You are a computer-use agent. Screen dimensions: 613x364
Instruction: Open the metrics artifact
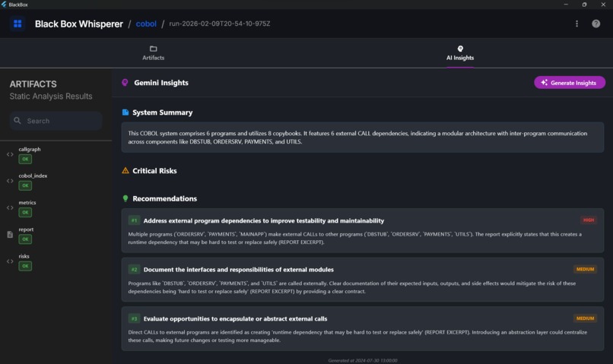click(x=56, y=207)
